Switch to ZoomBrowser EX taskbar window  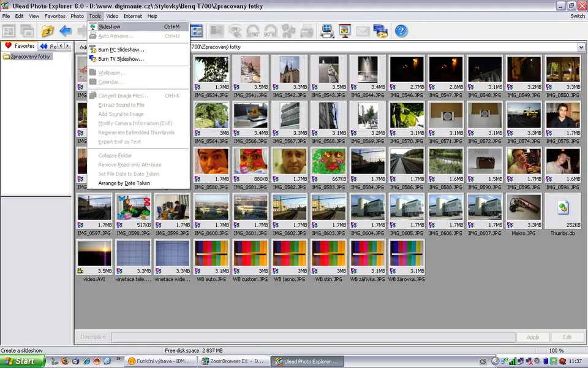[x=233, y=361]
